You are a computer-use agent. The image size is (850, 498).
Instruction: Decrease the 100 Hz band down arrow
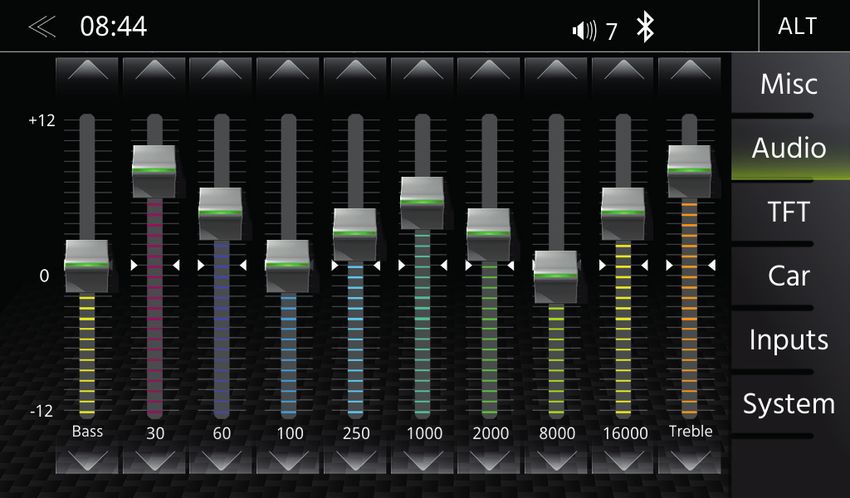[x=288, y=460]
